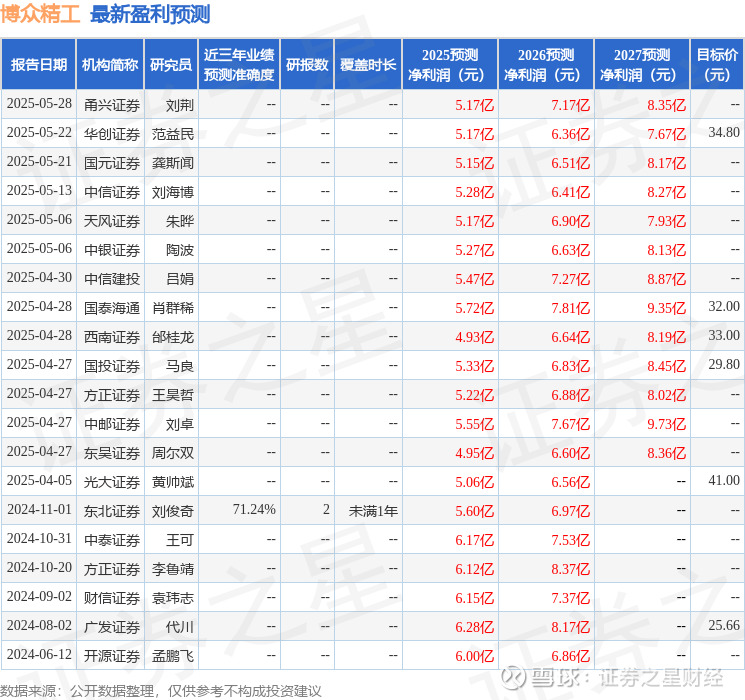Image resolution: width=745 pixels, height=700 pixels.
Task: Select the 中信建投 institution cell
Action: tap(112, 279)
